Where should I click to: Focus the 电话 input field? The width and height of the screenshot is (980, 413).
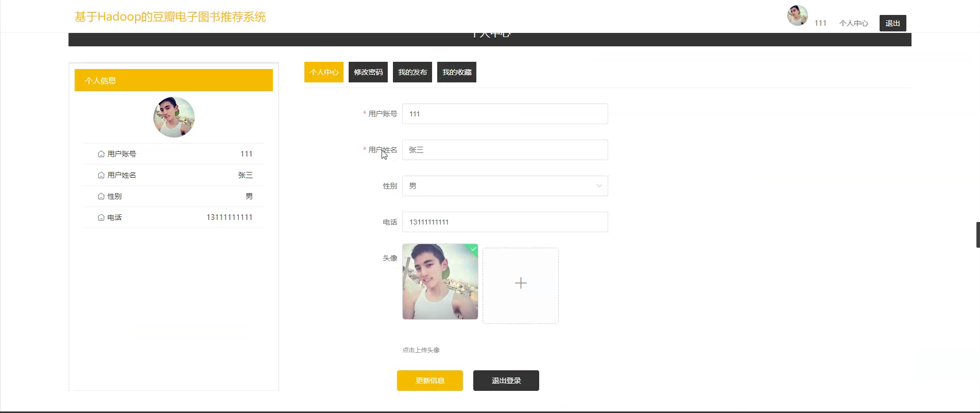tap(505, 222)
